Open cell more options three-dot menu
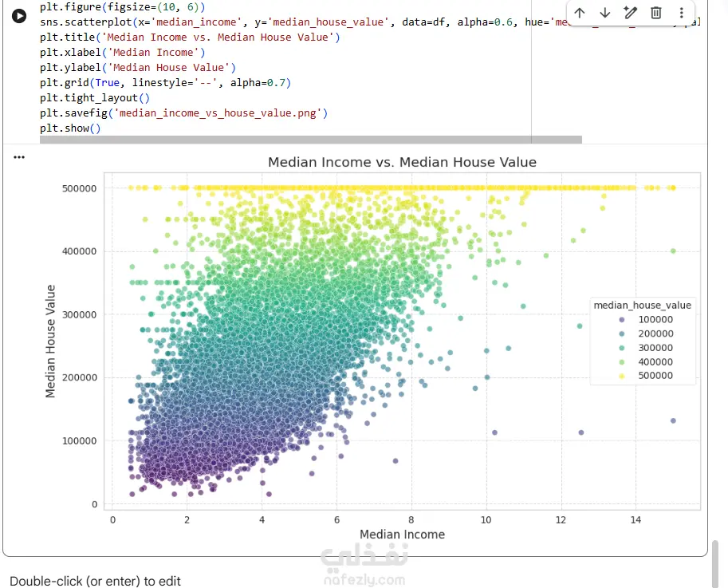The width and height of the screenshot is (728, 588). [x=681, y=13]
